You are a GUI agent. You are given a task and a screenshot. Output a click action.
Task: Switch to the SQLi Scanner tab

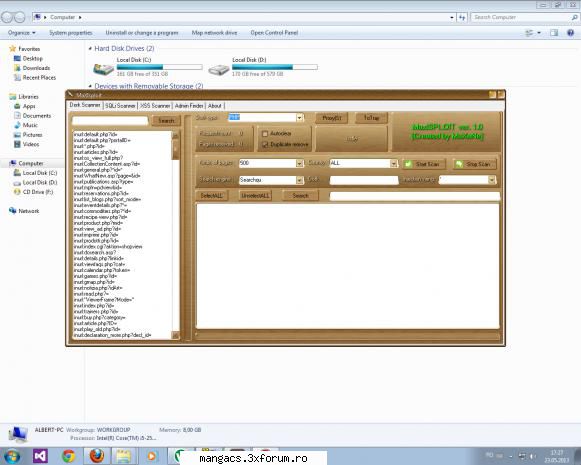click(120, 106)
